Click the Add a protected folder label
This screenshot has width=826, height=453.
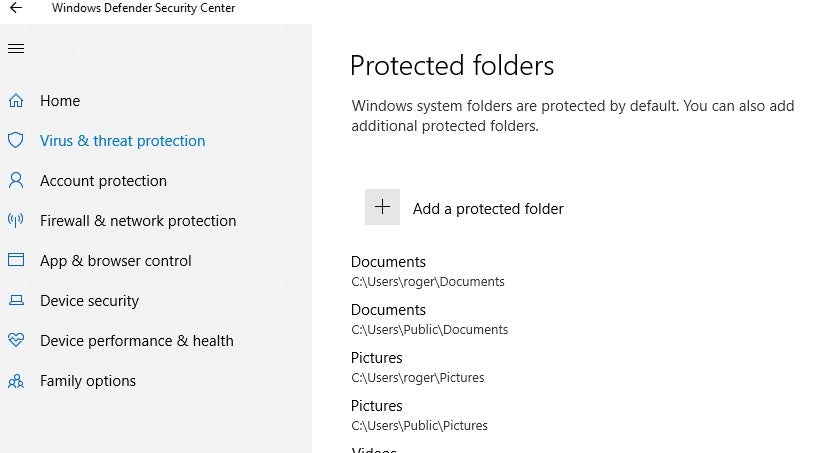tap(488, 209)
